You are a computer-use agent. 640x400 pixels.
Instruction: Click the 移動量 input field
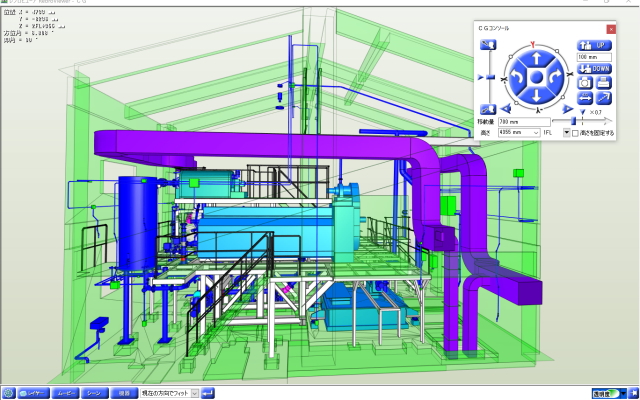[x=521, y=120]
